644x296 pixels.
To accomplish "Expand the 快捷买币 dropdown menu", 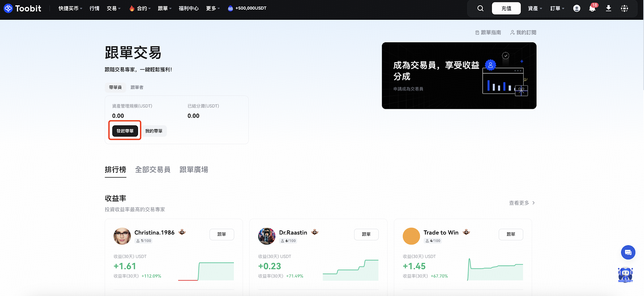I will (x=70, y=8).
